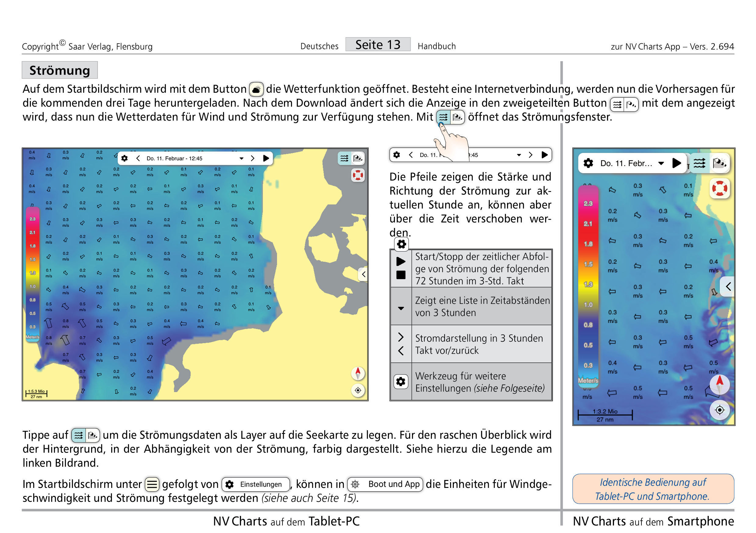Open date dropdown on smartphone toolbar
Screen dimensions: 756x533
(661, 163)
